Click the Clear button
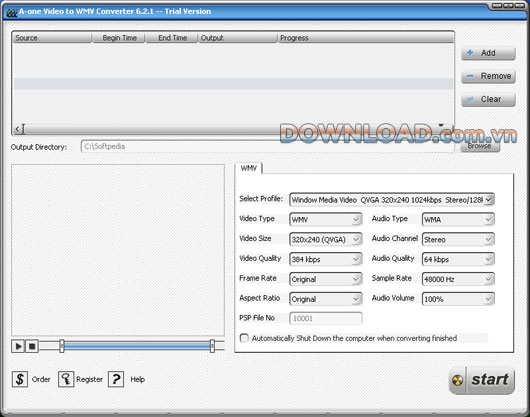Image resolution: width=530 pixels, height=417 pixels. (488, 99)
